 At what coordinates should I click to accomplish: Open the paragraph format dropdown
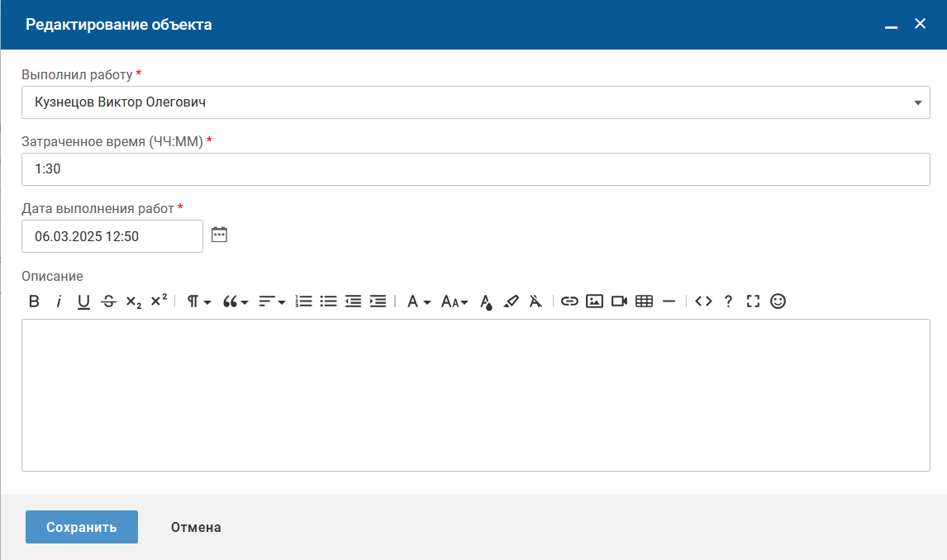pos(198,301)
